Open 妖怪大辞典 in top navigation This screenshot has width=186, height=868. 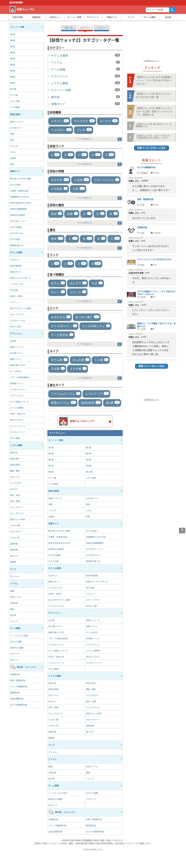pos(18,17)
